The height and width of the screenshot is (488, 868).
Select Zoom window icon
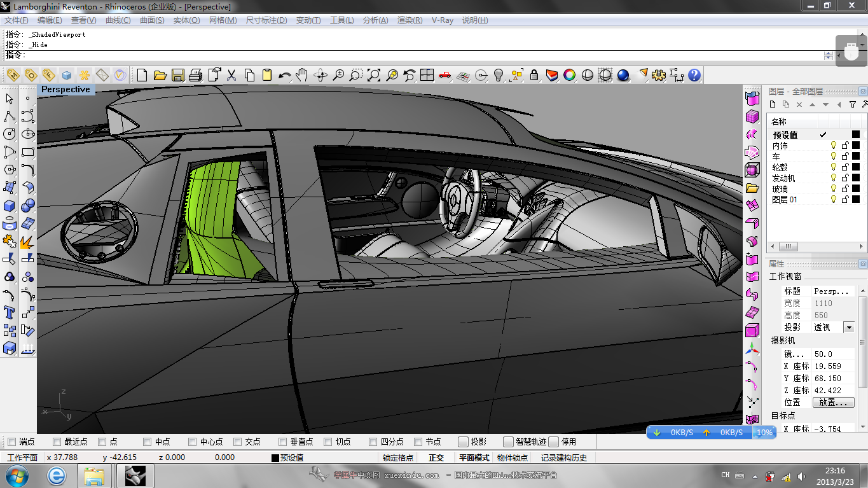point(356,75)
